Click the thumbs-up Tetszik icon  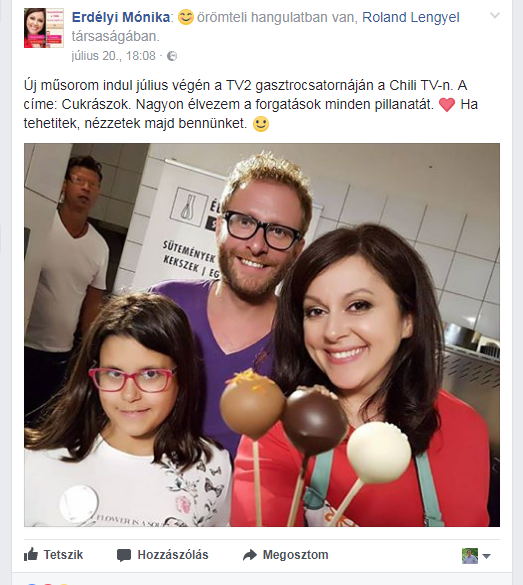click(x=31, y=555)
